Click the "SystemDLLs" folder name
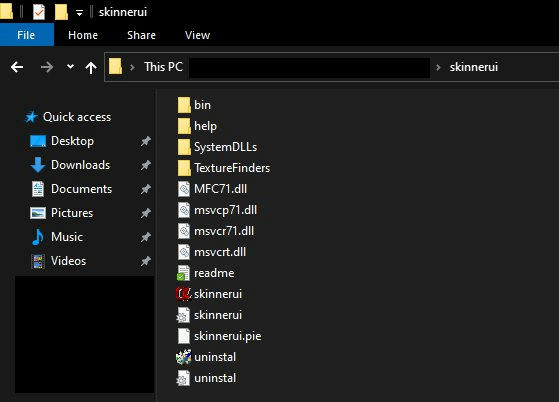This screenshot has height=402, width=559. tap(225, 147)
